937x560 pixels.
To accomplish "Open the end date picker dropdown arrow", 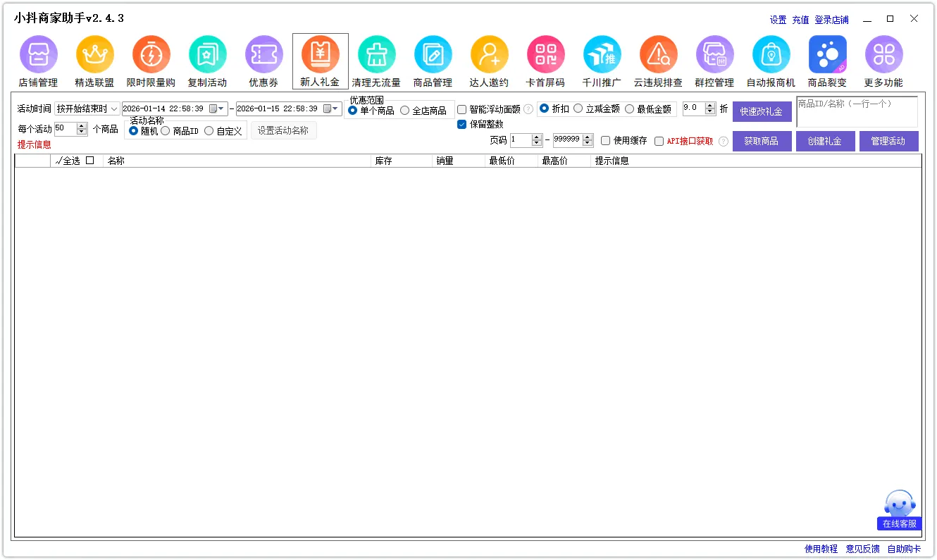I will click(335, 109).
